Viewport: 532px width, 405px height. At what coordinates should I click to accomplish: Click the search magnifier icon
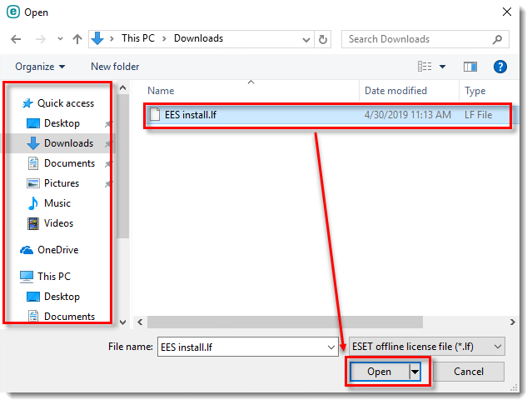click(497, 39)
